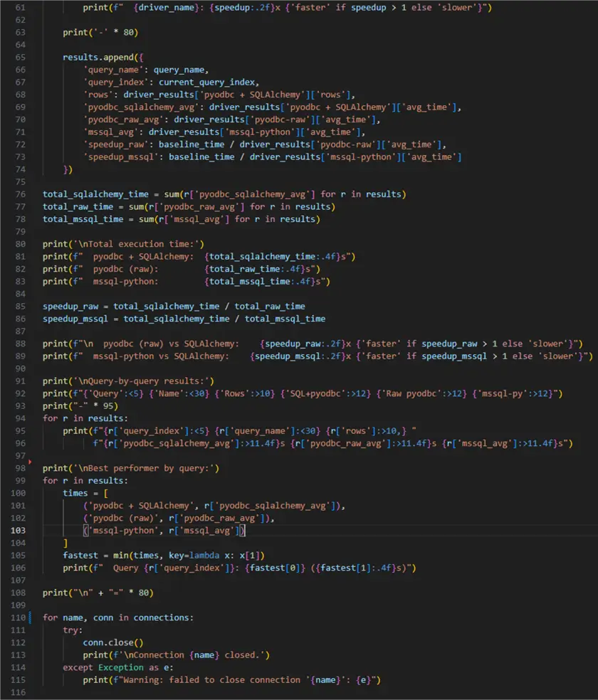The image size is (598, 700).
Task: Click the blue change indicator beside line 110
Action: [31, 617]
